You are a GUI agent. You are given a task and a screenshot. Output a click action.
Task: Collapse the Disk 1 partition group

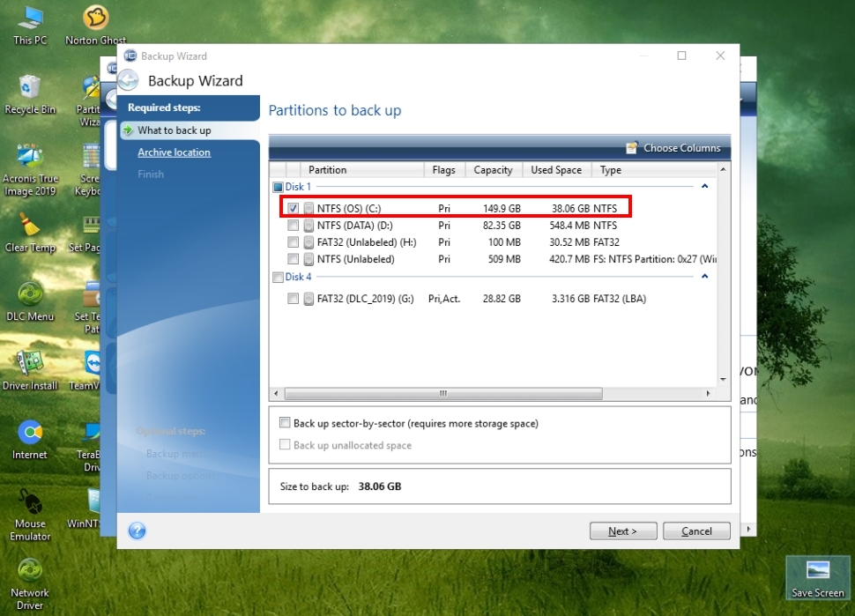pos(704,187)
